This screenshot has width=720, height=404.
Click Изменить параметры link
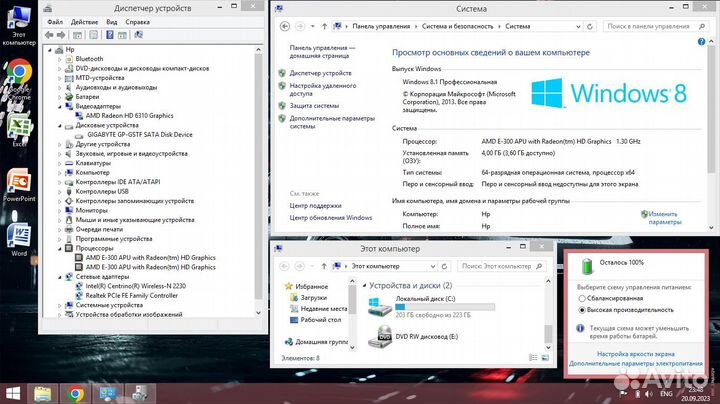click(664, 218)
